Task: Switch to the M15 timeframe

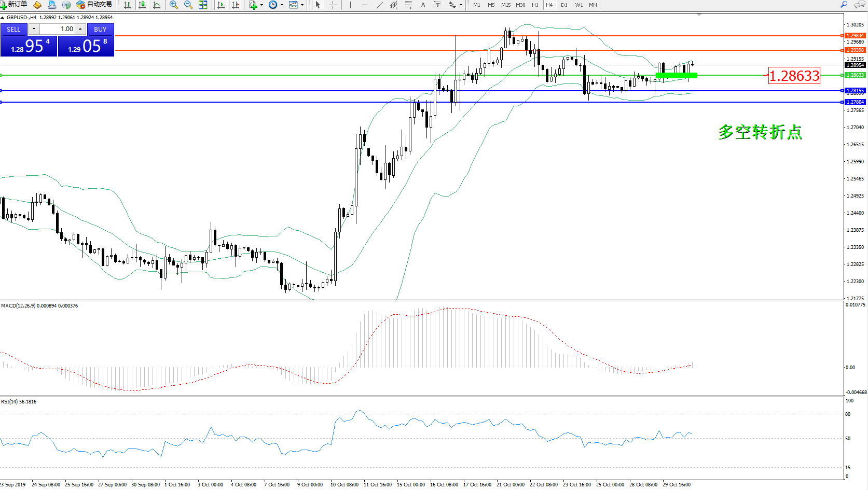Action: pyautogui.click(x=505, y=5)
